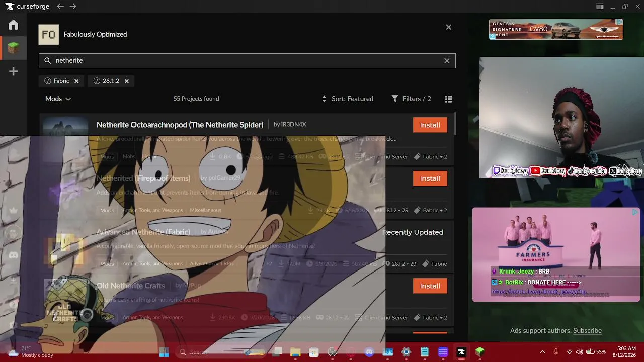644x362 pixels.
Task: Click the microphone icon in the system tray
Action: pyautogui.click(x=556, y=352)
